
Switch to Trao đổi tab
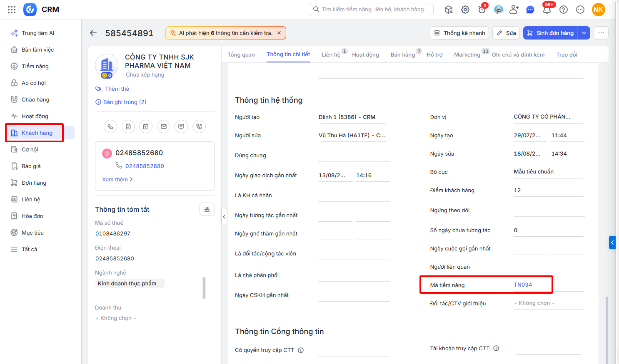567,54
